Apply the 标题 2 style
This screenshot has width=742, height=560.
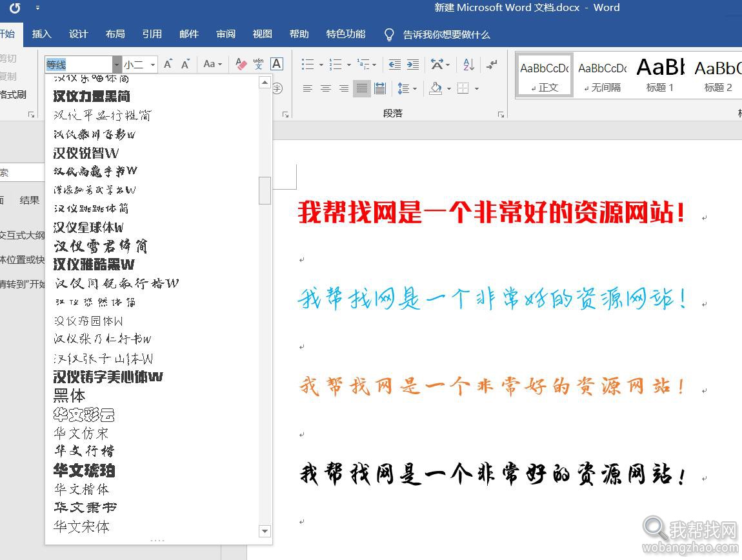point(718,75)
